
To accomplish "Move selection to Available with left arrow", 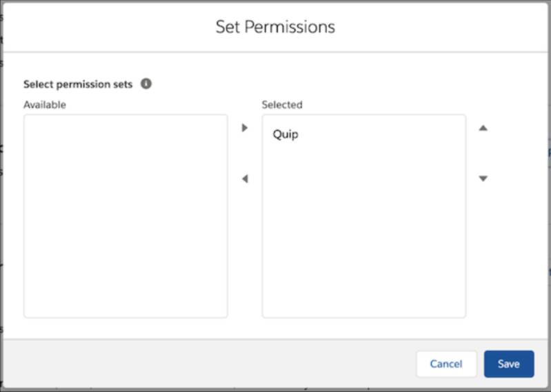I will point(244,179).
